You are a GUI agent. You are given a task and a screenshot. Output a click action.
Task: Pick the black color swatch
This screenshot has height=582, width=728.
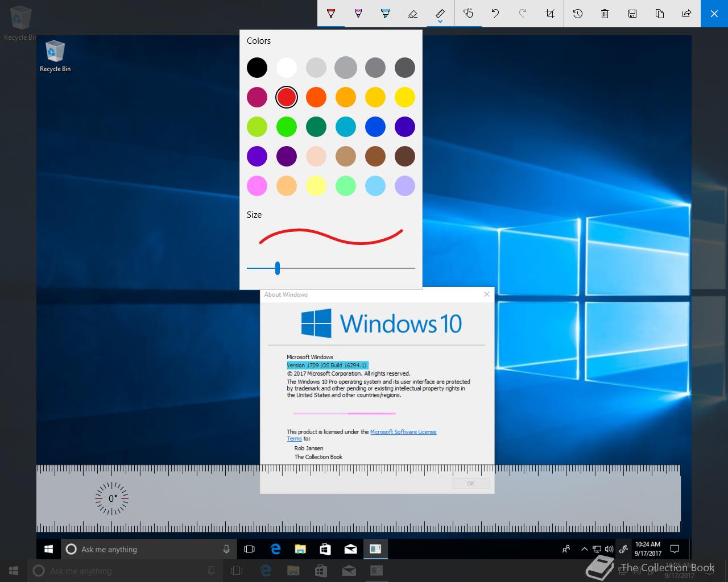pyautogui.click(x=257, y=68)
